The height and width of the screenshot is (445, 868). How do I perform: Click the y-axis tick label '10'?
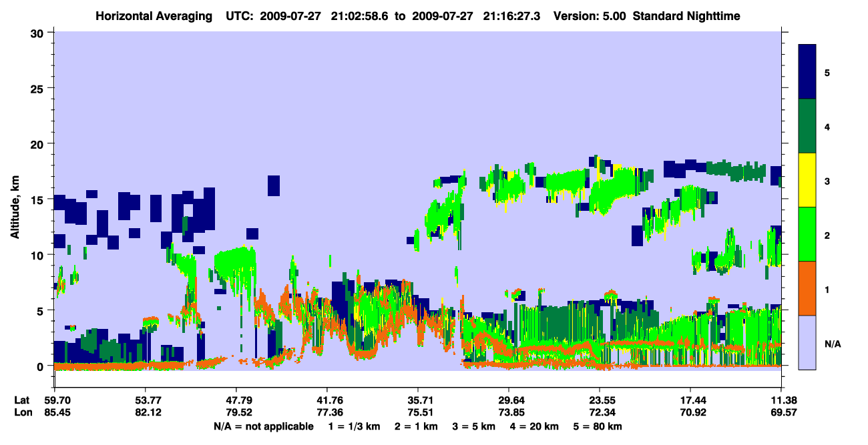[39, 255]
